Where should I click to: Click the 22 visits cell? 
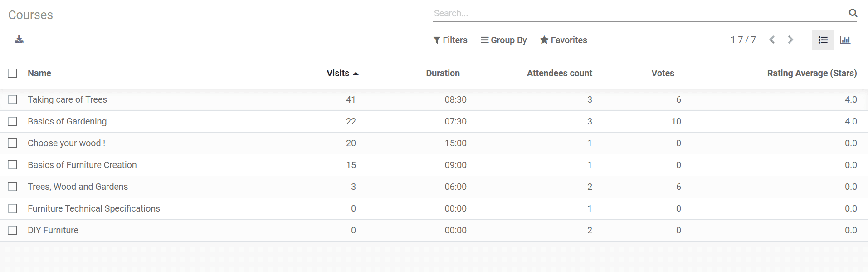point(351,121)
